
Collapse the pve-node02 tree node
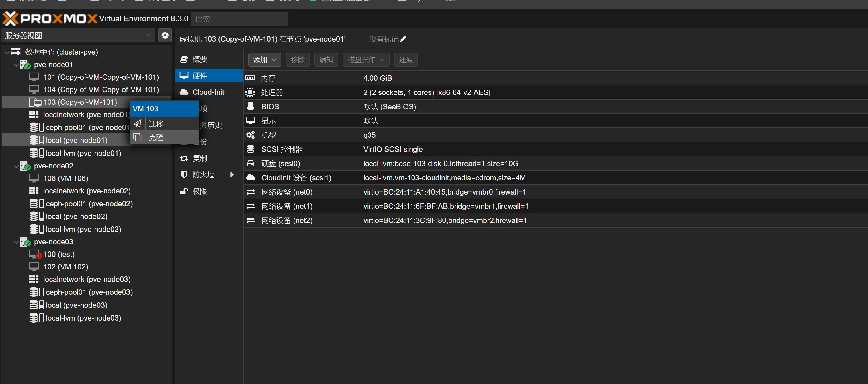[x=16, y=166]
